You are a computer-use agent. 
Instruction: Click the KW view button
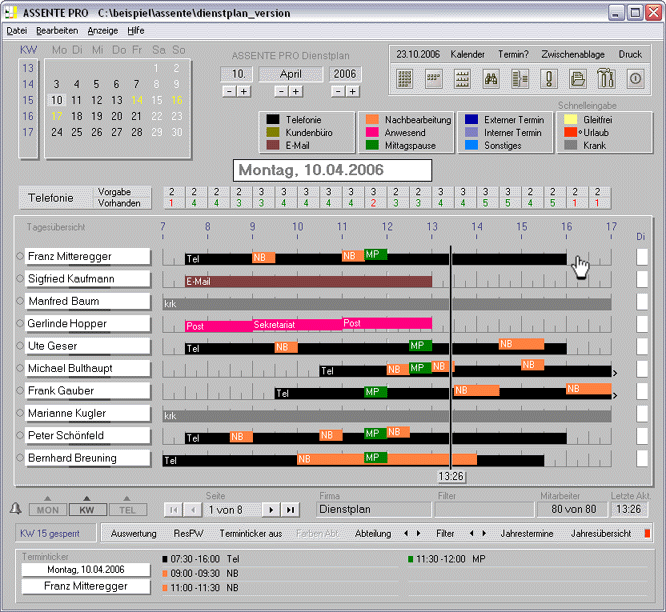(x=87, y=510)
